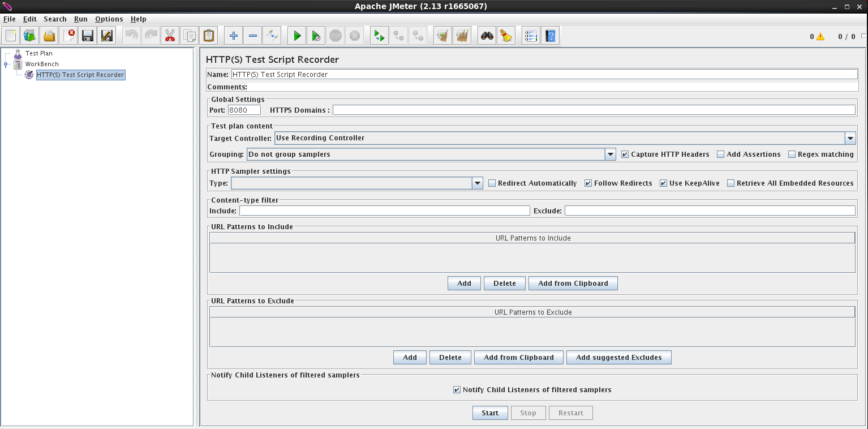The height and width of the screenshot is (429, 868).
Task: Click Add under URL Patterns to Exclude
Action: tap(410, 357)
